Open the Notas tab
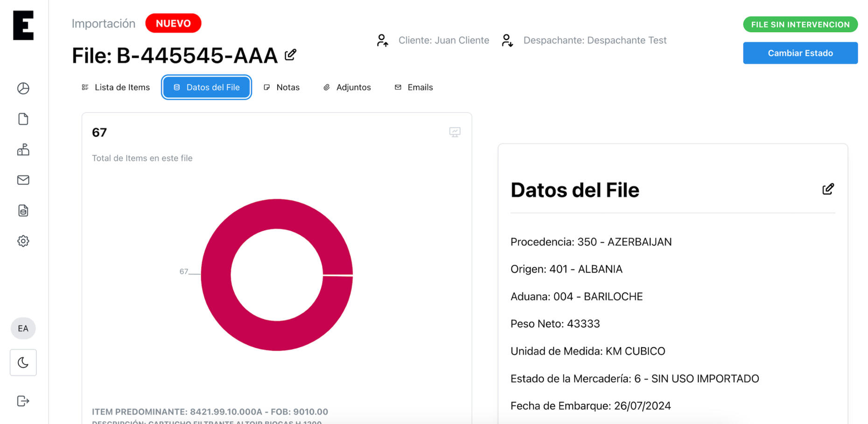This screenshot has width=868, height=424. 282,87
